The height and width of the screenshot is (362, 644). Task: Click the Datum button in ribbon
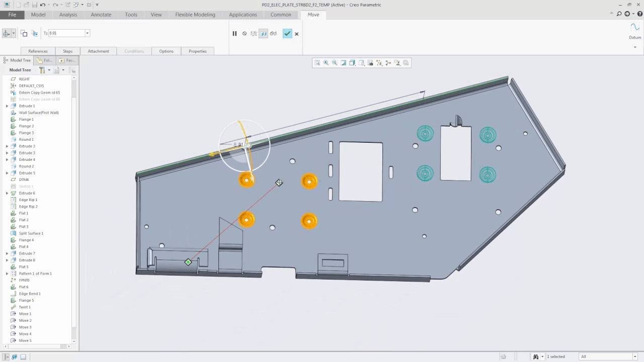[635, 31]
